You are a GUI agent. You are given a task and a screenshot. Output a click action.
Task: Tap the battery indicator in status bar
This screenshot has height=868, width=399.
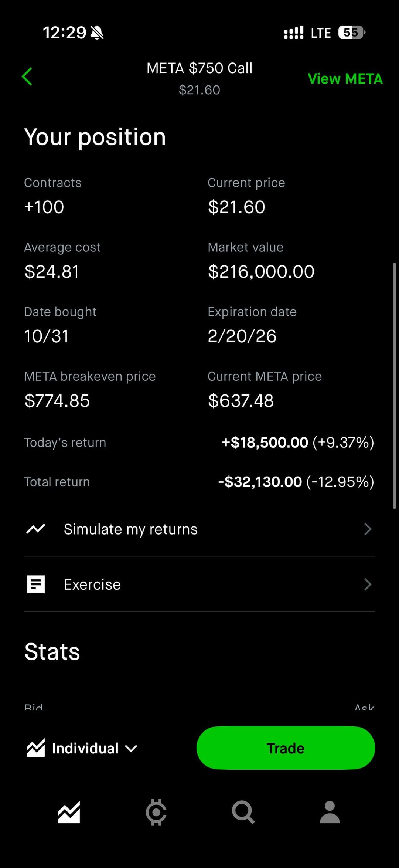351,33
